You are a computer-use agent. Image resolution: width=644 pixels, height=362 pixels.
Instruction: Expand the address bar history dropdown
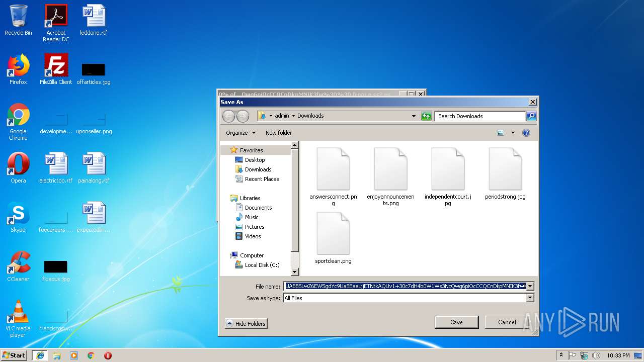pyautogui.click(x=414, y=116)
